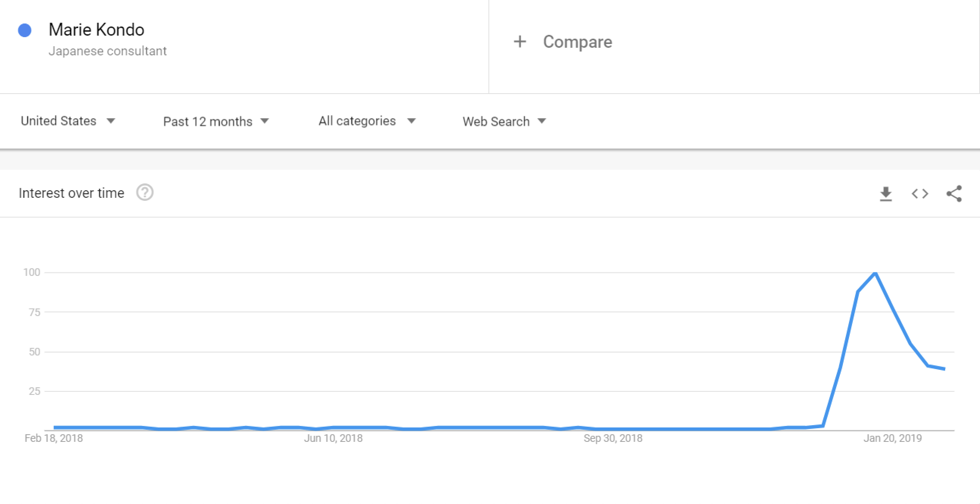Click the Sep 30, 2018 axis label

pos(613,438)
